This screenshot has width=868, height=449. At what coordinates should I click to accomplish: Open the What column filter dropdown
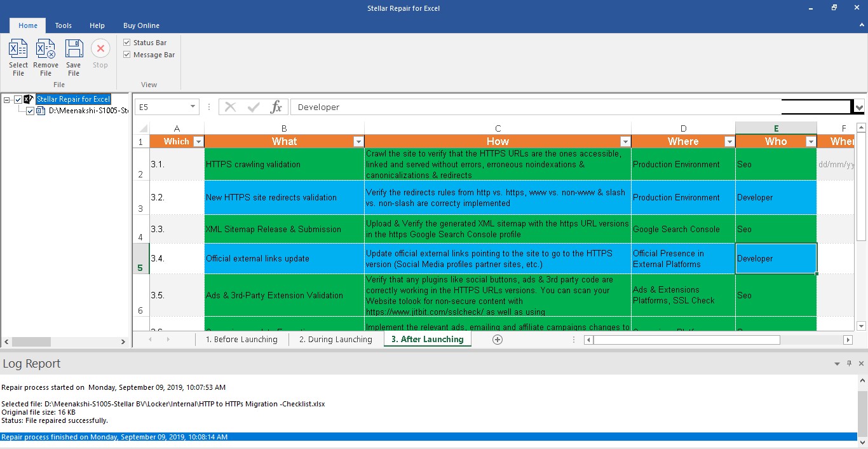click(358, 142)
